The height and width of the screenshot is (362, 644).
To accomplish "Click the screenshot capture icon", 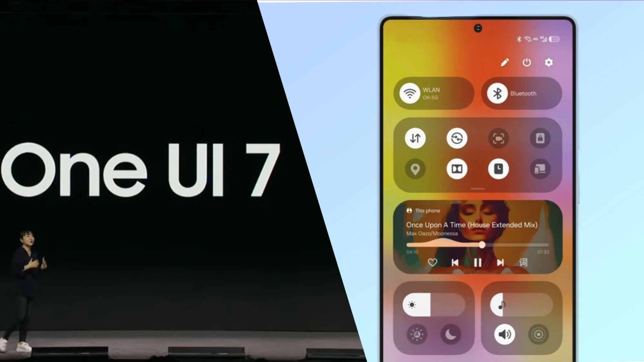I will pyautogui.click(x=498, y=138).
